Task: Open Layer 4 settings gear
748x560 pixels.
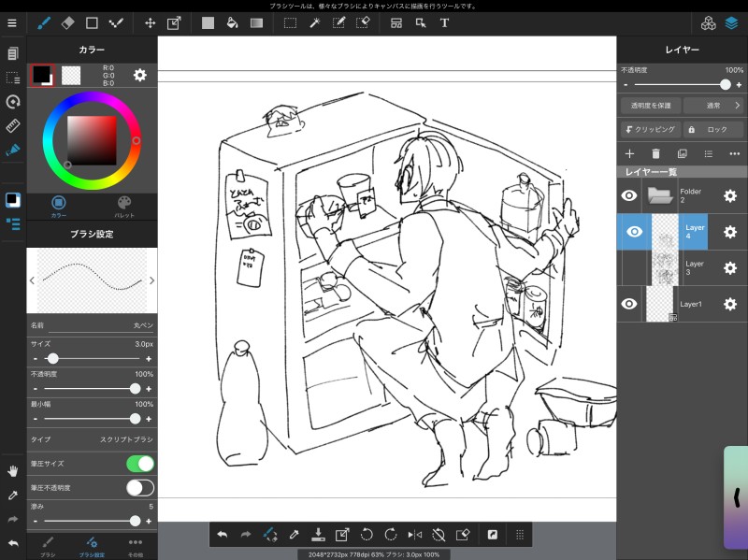Action: pos(730,232)
